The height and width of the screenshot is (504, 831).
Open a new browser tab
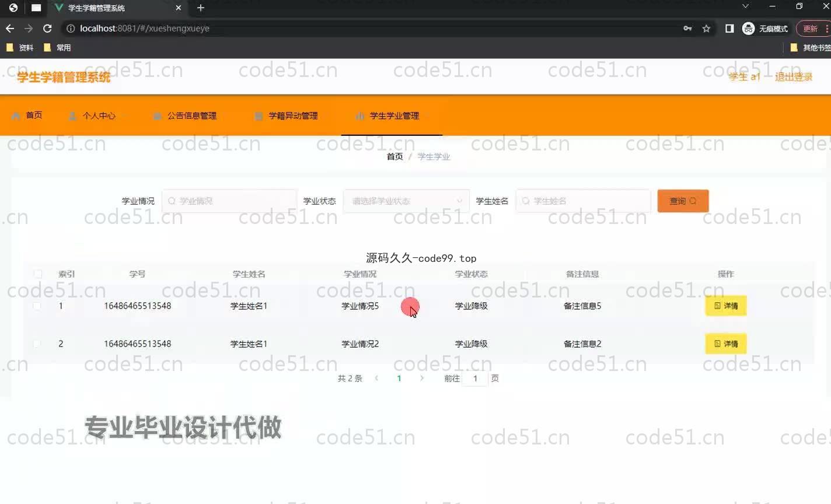coord(201,8)
